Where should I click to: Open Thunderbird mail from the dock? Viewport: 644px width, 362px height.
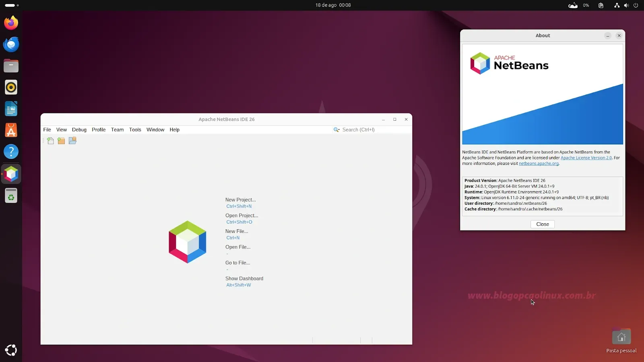point(11,44)
